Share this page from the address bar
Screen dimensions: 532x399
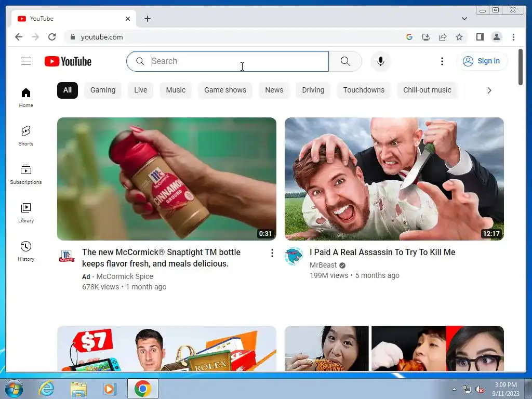tap(443, 37)
